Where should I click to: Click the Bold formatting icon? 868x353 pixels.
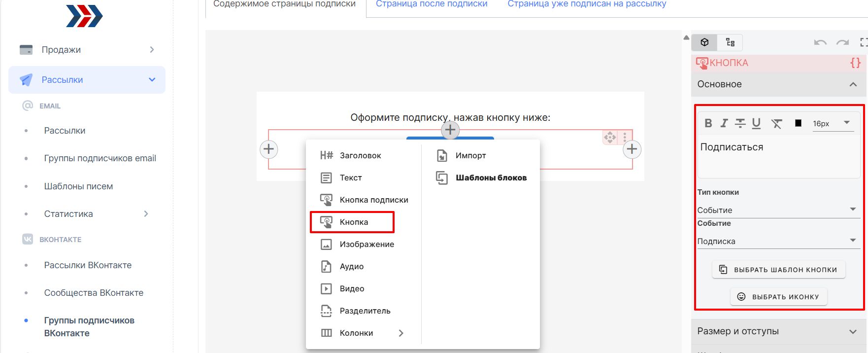(x=708, y=123)
